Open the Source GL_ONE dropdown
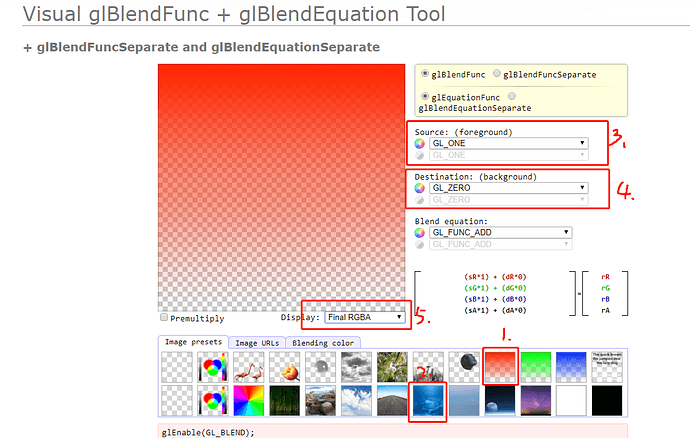Screen dimensions: 690x438 click(x=509, y=143)
